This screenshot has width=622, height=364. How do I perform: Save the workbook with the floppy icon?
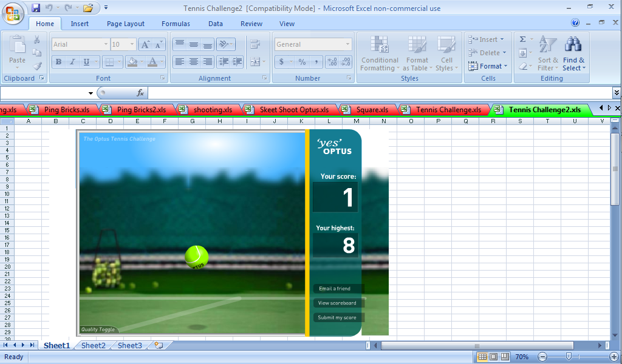click(x=36, y=7)
